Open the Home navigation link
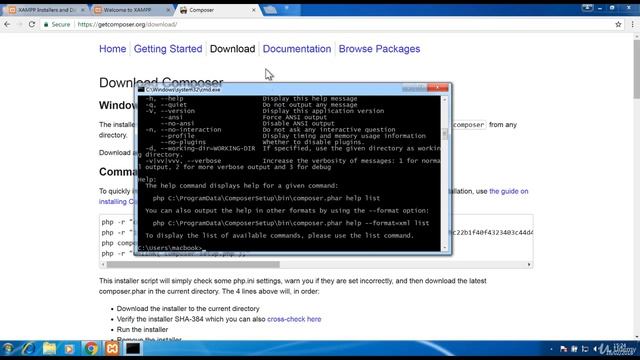640x360 pixels. click(x=113, y=49)
